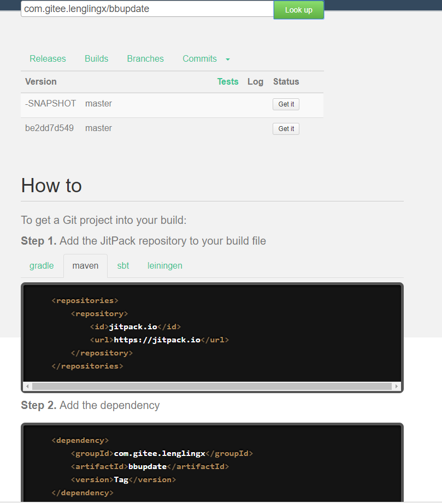Click the Step 2. Add the dependency text
Screen dimensions: 442x504
(x=90, y=405)
